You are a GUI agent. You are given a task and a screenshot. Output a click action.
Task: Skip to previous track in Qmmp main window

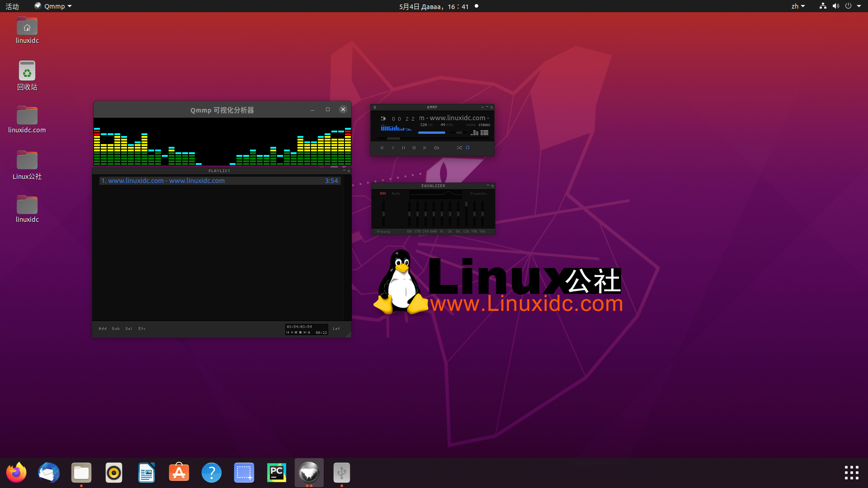point(382,148)
